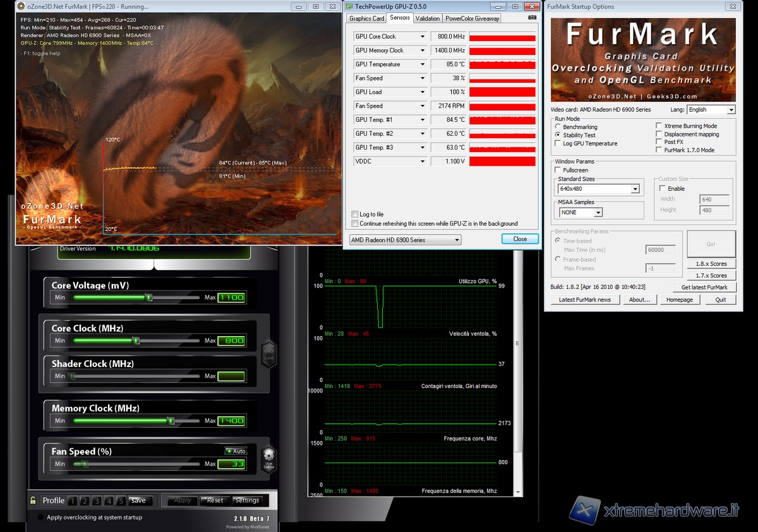758x532 pixels.
Task: Click the Afterburner profile lock icon
Action: 33,500
